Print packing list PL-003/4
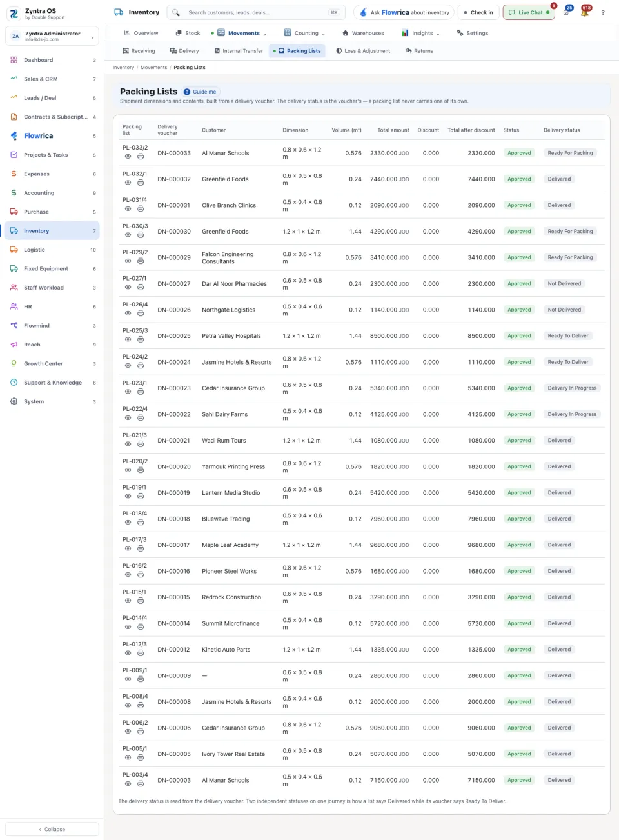The width and height of the screenshot is (619, 840). 141,784
